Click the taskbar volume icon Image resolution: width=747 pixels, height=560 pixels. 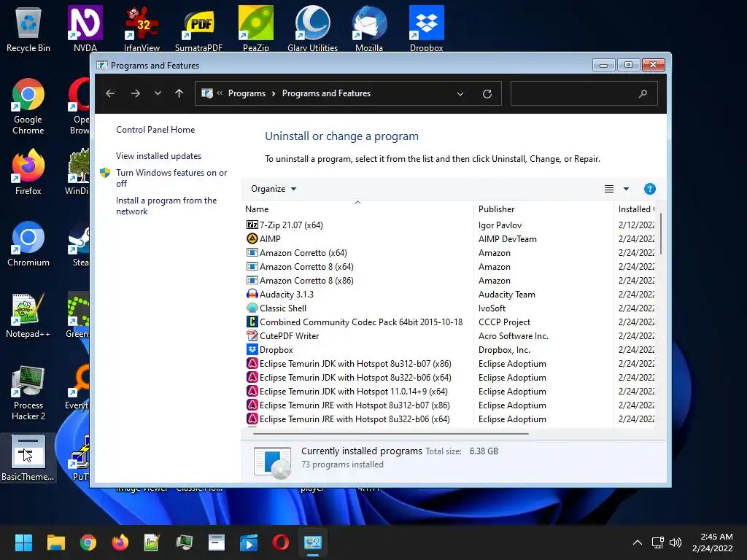point(676,542)
